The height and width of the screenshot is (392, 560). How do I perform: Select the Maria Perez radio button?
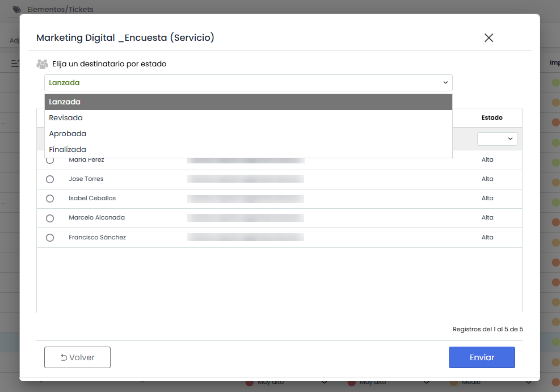coord(50,161)
